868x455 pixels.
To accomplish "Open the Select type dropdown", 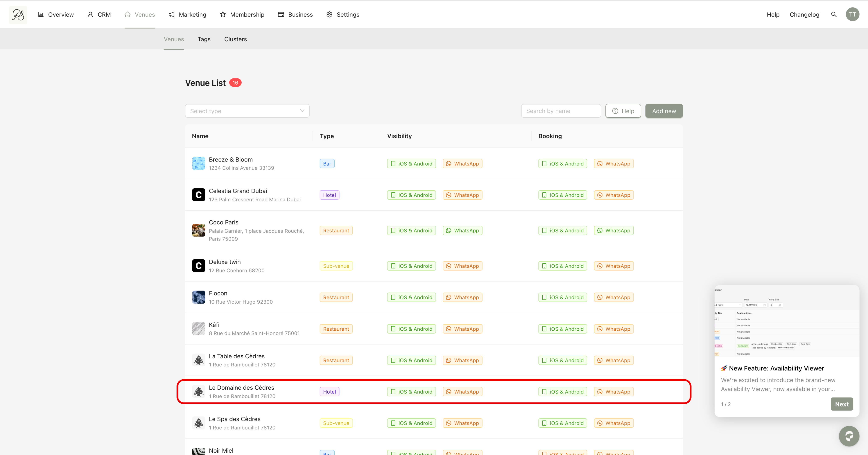I will point(247,111).
